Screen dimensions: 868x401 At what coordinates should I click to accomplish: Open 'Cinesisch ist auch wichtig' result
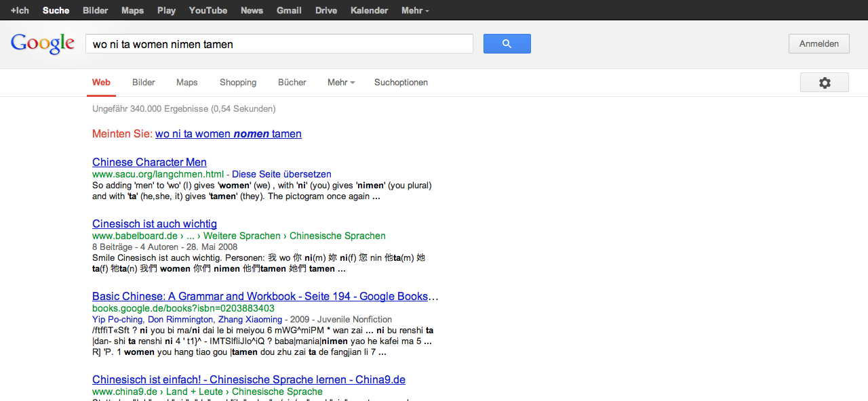155,224
